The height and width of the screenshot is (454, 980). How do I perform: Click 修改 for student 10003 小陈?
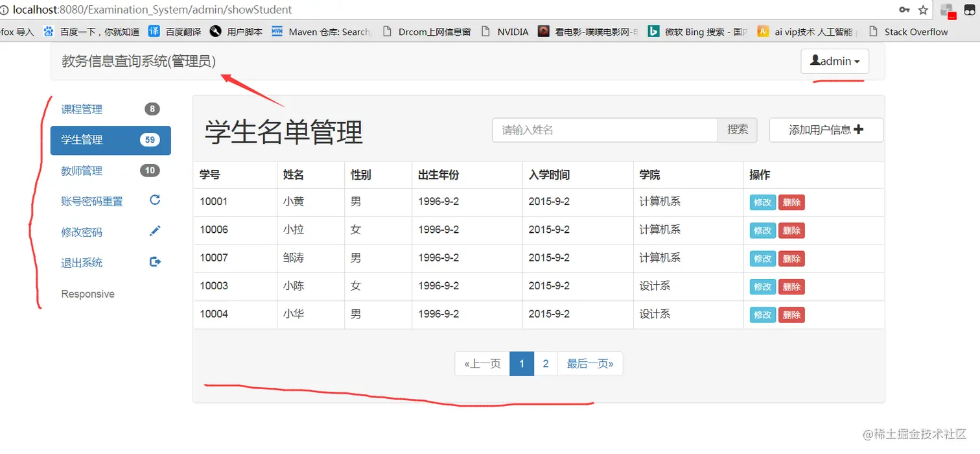coord(763,287)
